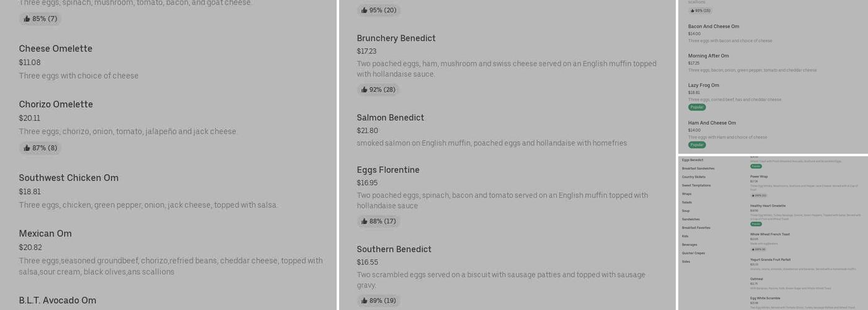Viewport: 868px width, 310px height.
Task: Click Eggs Florentine's 88% (17) rating badge
Action: (378, 221)
